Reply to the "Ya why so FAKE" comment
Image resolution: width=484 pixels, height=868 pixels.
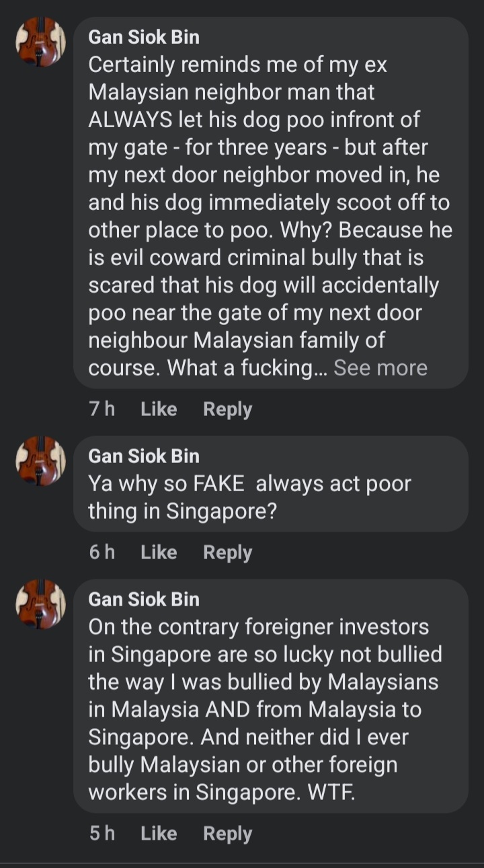pyautogui.click(x=227, y=552)
